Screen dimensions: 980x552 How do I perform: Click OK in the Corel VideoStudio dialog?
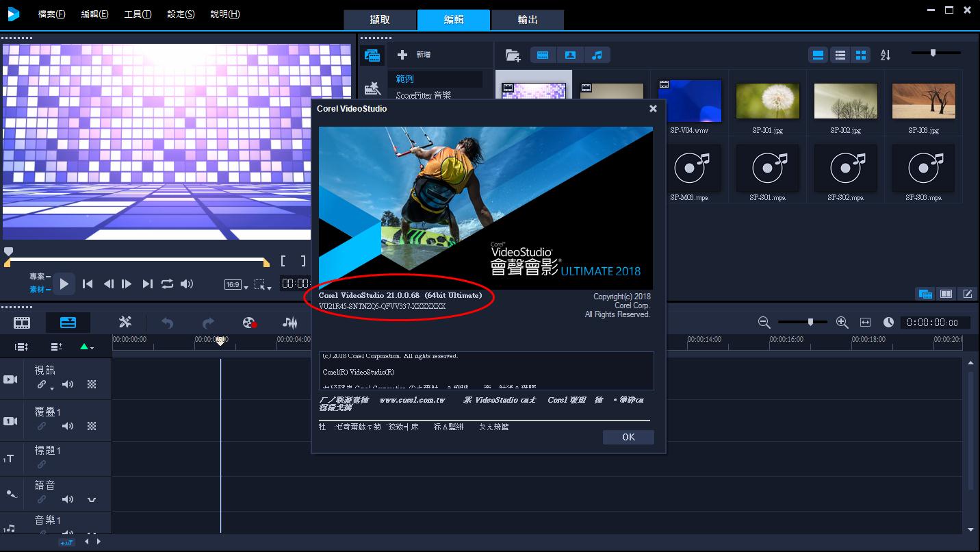[x=628, y=437]
